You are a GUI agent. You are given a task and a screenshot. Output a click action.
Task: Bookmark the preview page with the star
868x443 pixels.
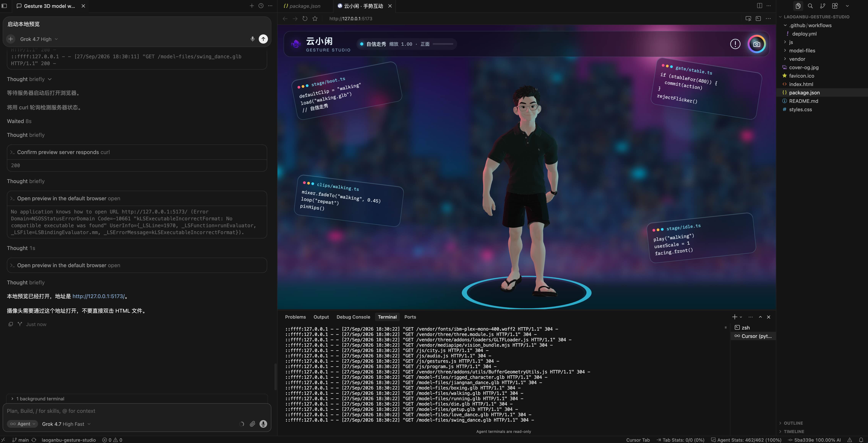(315, 19)
